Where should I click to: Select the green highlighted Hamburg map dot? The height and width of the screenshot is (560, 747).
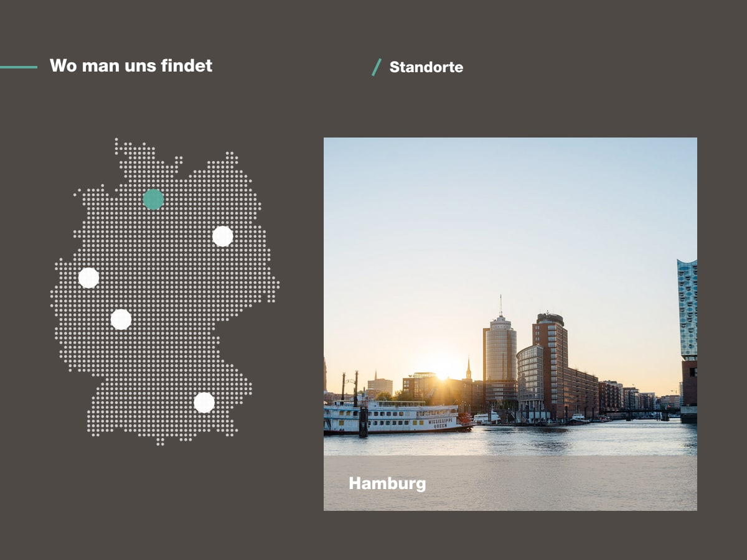click(x=153, y=199)
